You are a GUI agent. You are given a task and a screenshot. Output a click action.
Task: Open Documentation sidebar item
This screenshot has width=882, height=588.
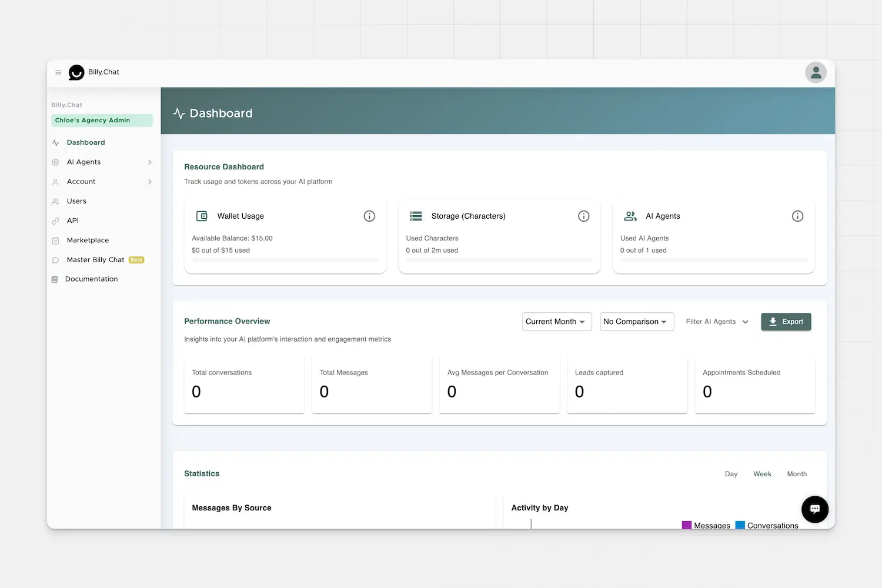tap(91, 279)
